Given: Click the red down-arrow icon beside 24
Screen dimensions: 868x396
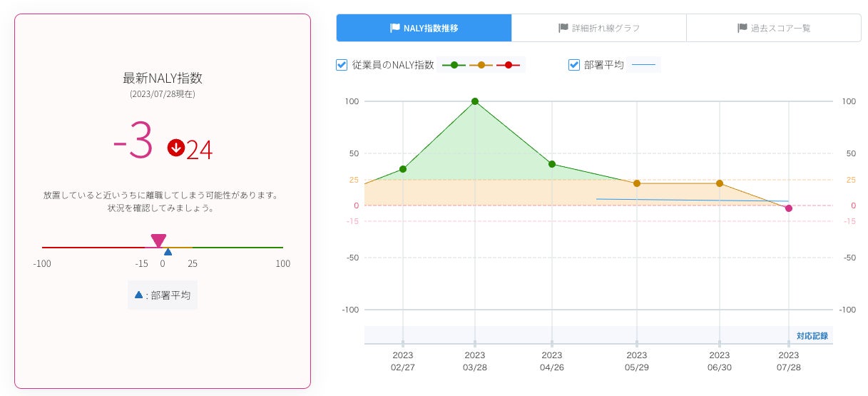Looking at the screenshot, I should (x=176, y=148).
